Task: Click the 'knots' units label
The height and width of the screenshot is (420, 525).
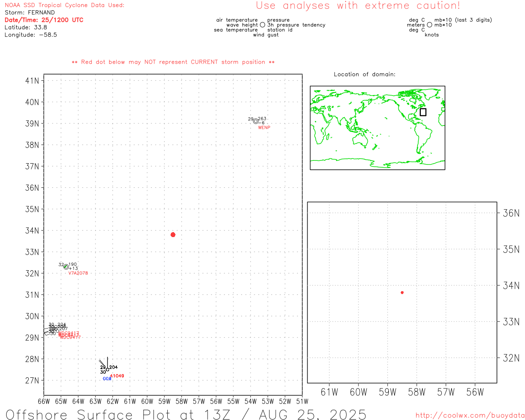Action: 432,35
